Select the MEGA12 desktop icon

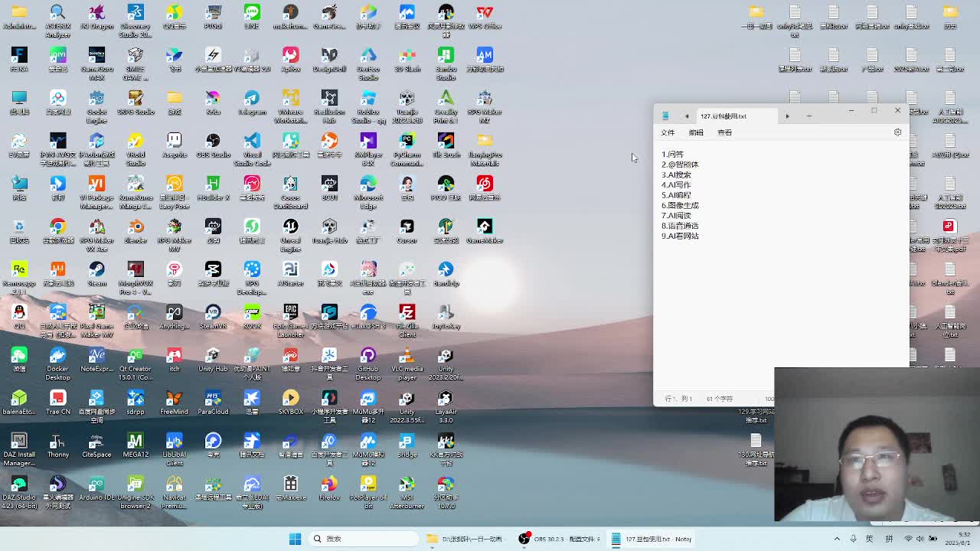tap(136, 445)
